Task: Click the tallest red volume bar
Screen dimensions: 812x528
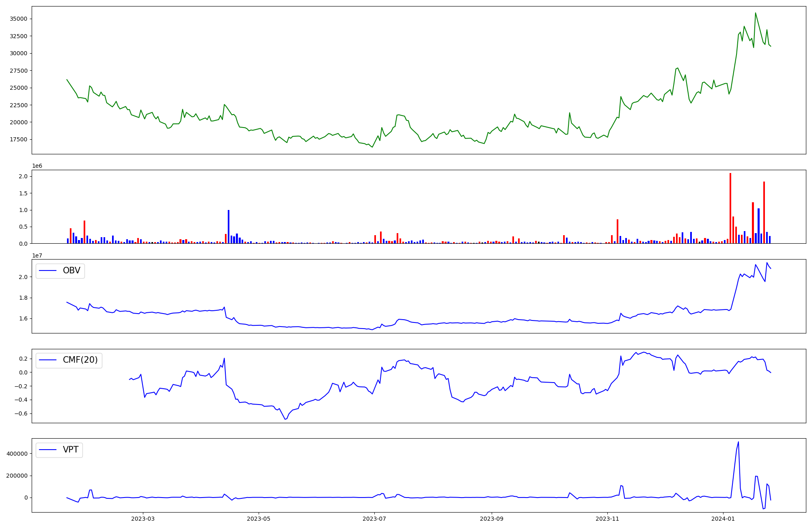Action: coord(730,208)
